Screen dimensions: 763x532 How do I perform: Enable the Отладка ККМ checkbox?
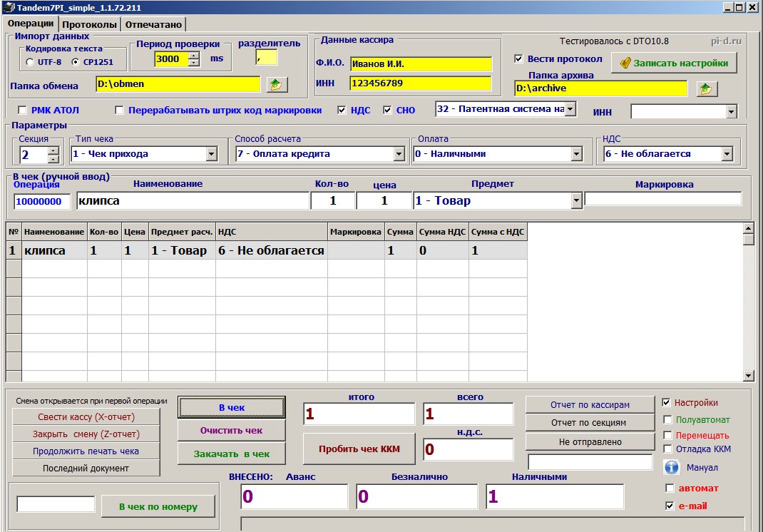tap(667, 449)
